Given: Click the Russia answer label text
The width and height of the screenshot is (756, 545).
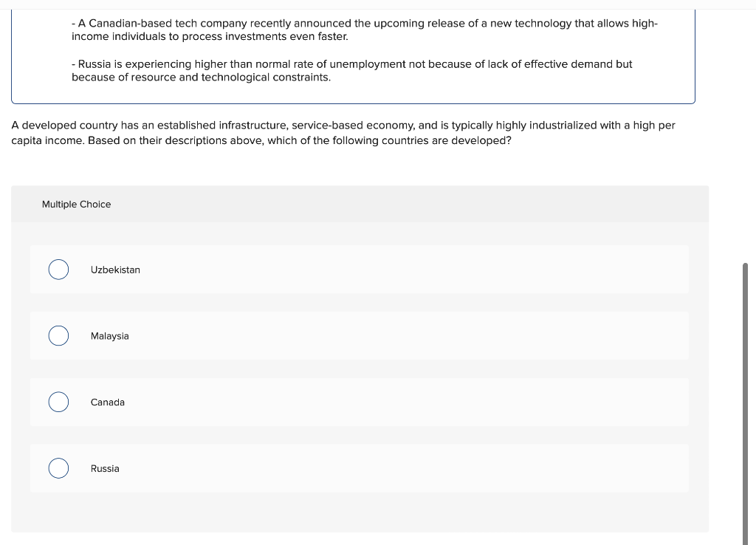Looking at the screenshot, I should [x=105, y=469].
